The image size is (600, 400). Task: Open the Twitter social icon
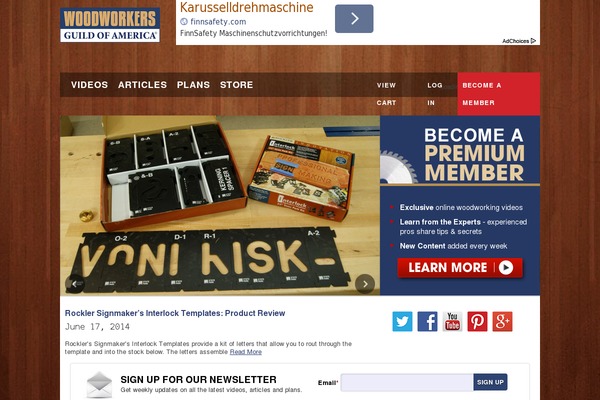tap(402, 321)
